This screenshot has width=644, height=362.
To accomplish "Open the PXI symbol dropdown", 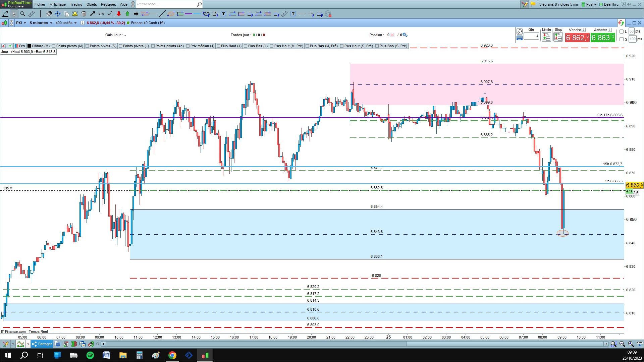I will coord(21,23).
